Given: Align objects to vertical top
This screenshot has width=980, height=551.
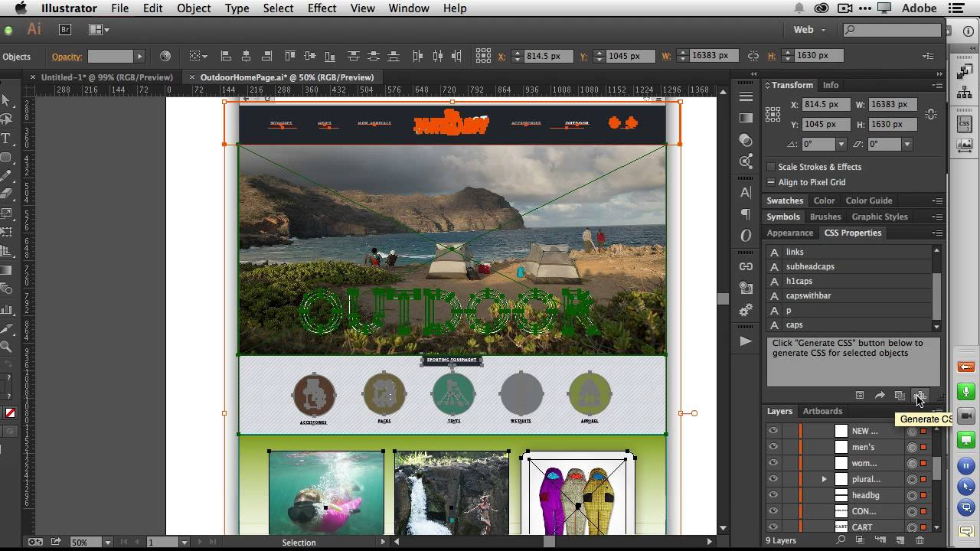Looking at the screenshot, I should click(290, 56).
